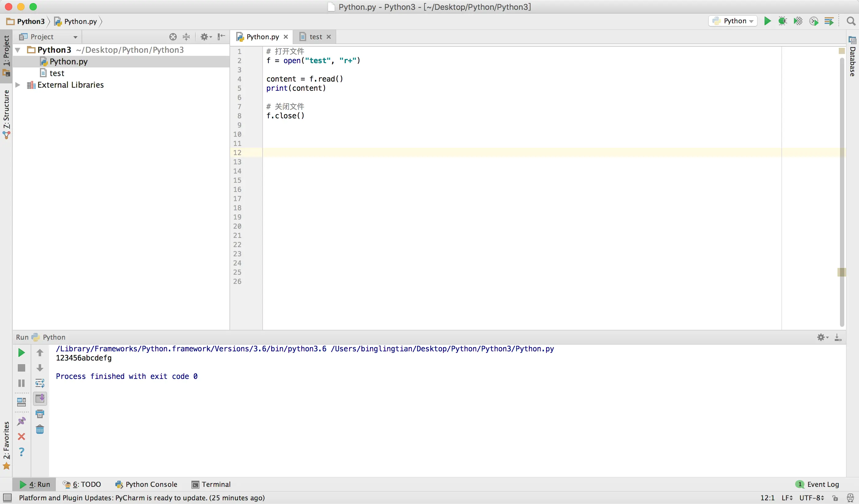Stop the running process square button
This screenshot has height=504, width=859.
(21, 368)
